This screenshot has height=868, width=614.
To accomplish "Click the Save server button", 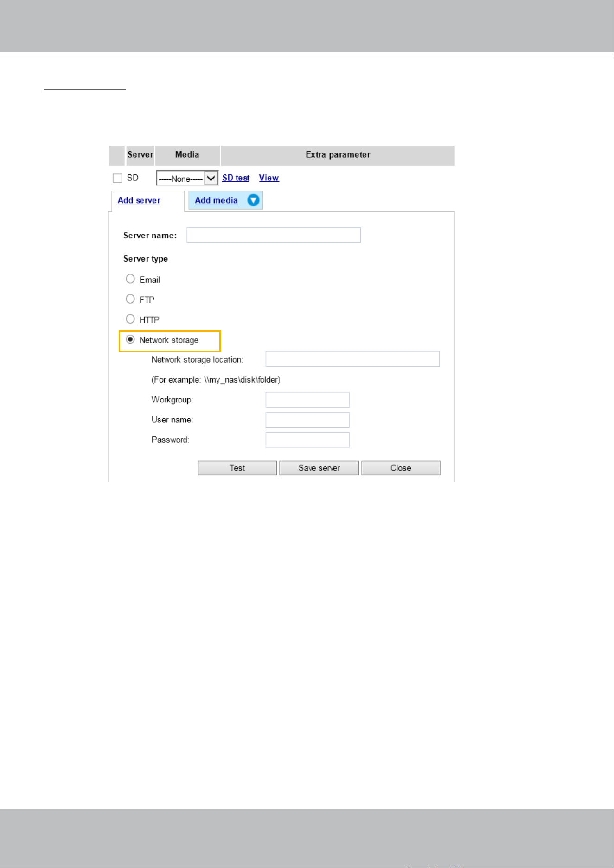I will tap(319, 468).
